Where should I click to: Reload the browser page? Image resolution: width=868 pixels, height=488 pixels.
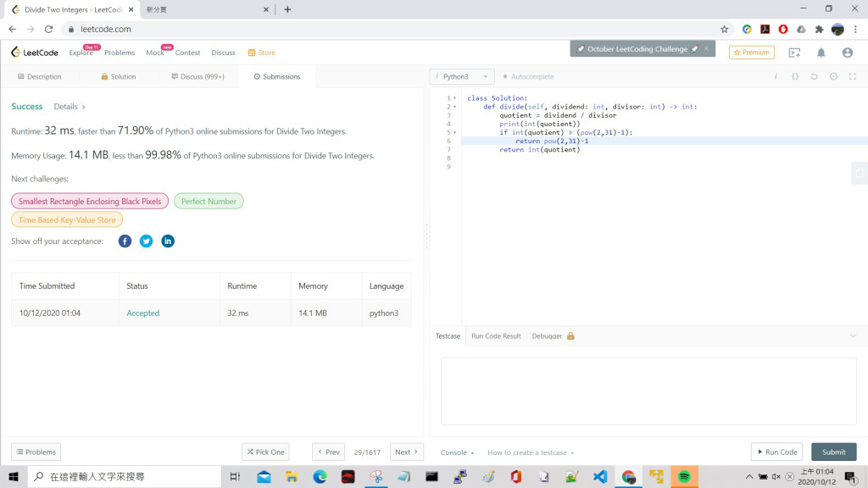click(48, 30)
